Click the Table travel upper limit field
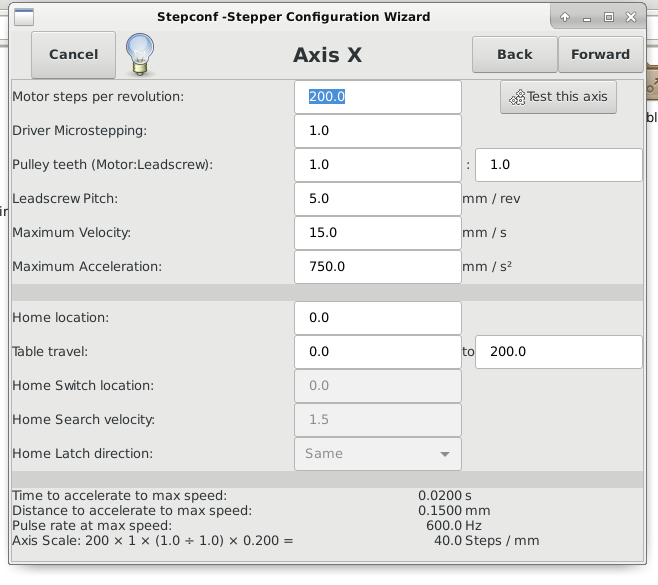Viewport: 658px width, 585px height. (559, 352)
